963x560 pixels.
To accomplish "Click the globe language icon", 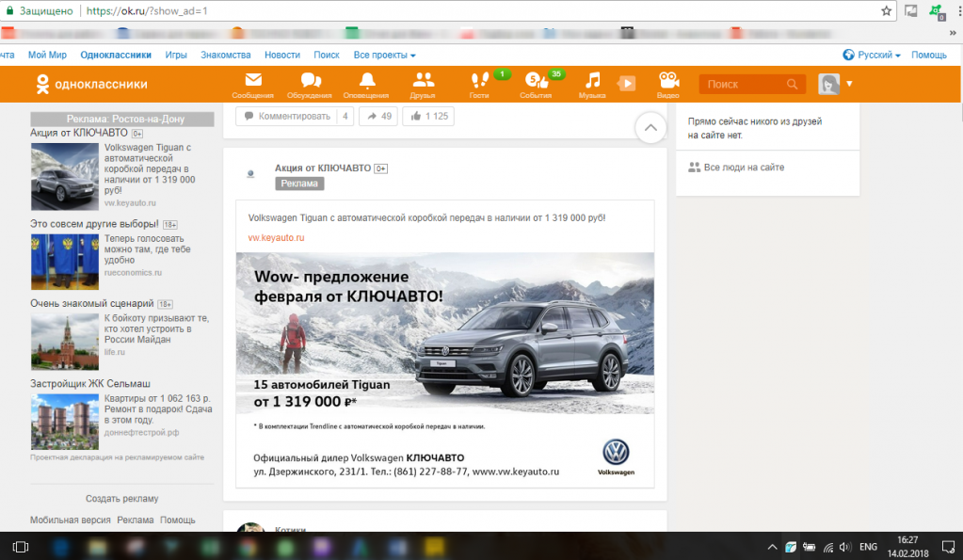I will (x=848, y=55).
